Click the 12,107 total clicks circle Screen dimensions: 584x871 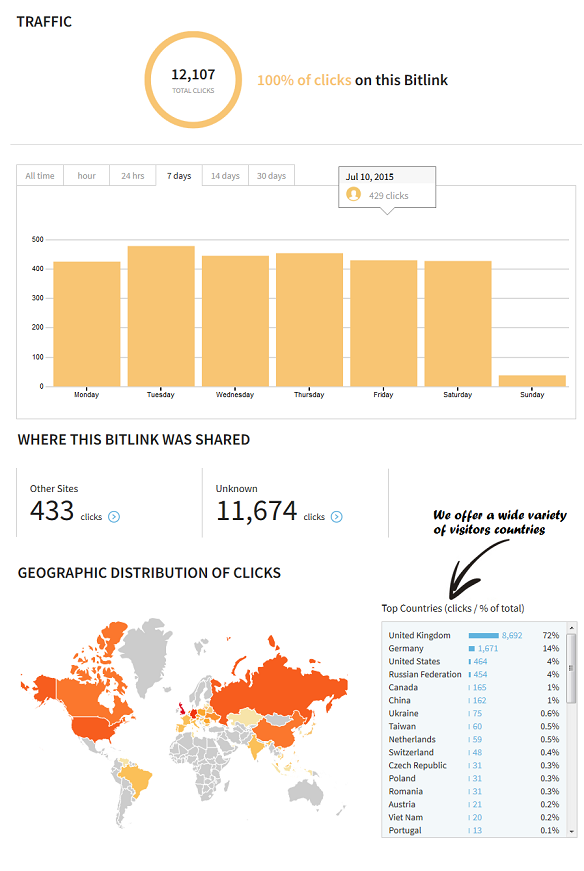(193, 80)
